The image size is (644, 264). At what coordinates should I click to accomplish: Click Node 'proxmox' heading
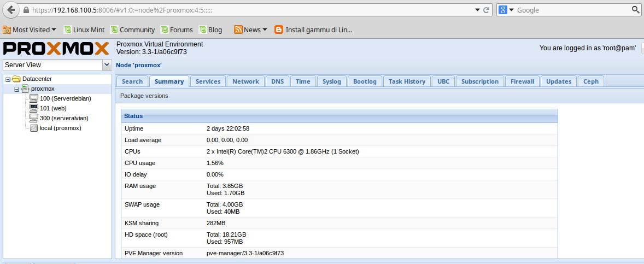click(139, 65)
